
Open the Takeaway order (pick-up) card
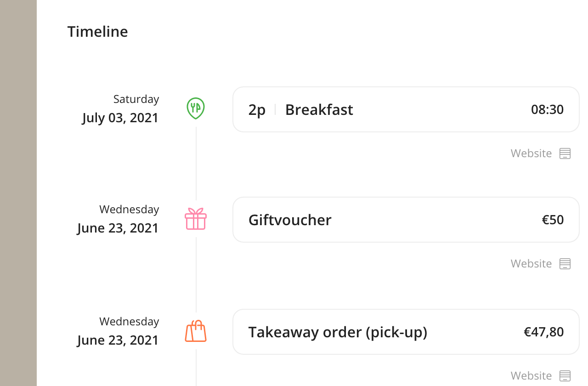click(x=406, y=332)
